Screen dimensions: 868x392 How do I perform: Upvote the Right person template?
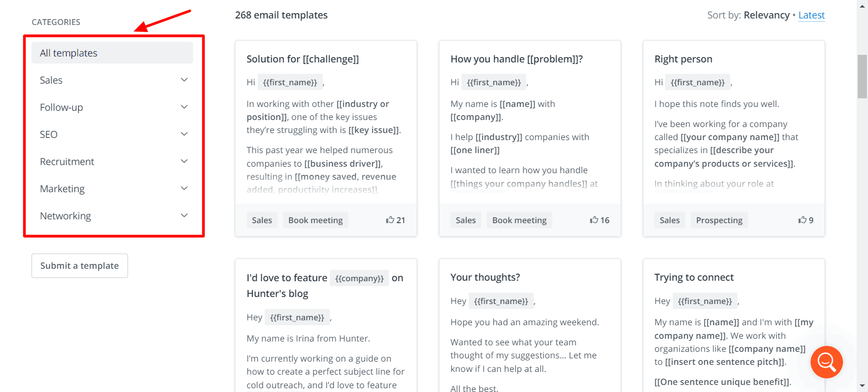click(803, 220)
